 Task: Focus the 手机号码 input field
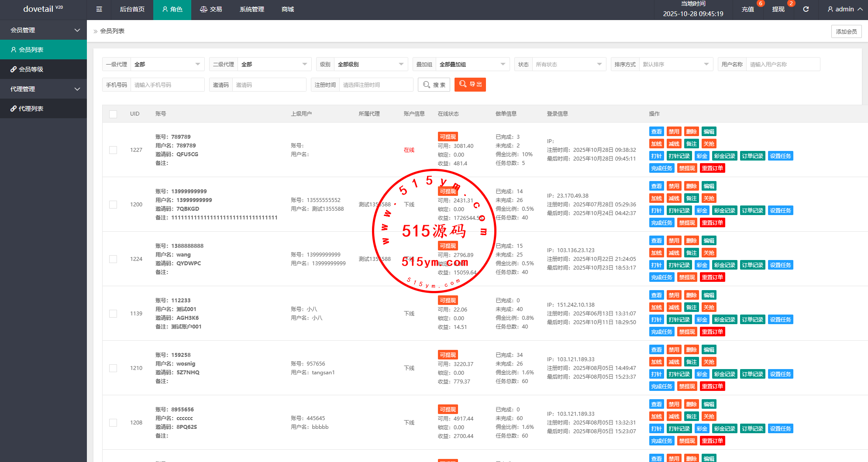[x=167, y=85]
